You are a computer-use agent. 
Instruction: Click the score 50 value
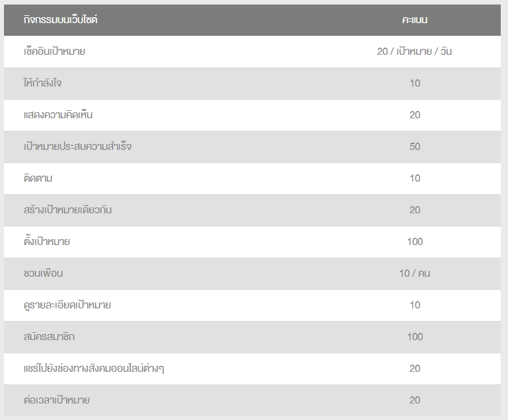click(415, 147)
